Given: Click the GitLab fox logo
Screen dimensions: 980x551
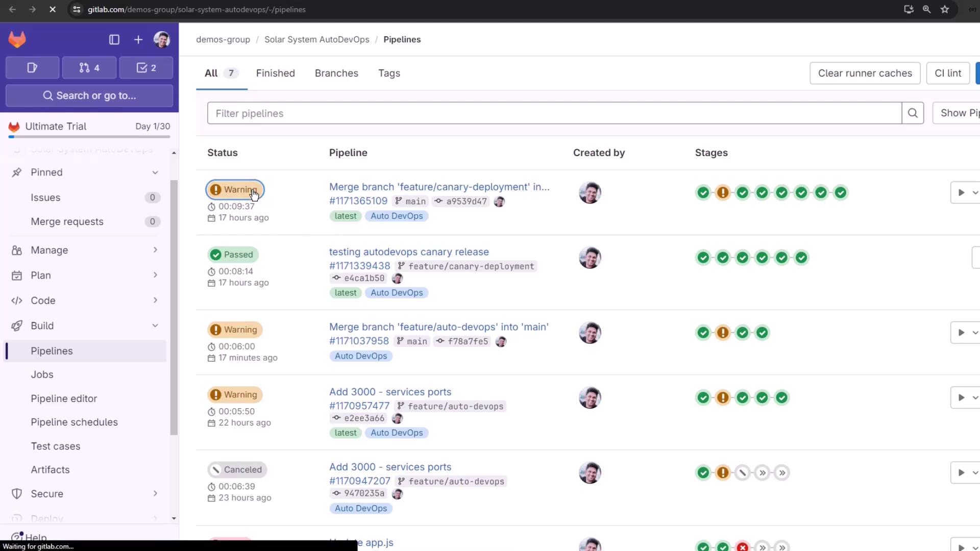Looking at the screenshot, I should (17, 39).
